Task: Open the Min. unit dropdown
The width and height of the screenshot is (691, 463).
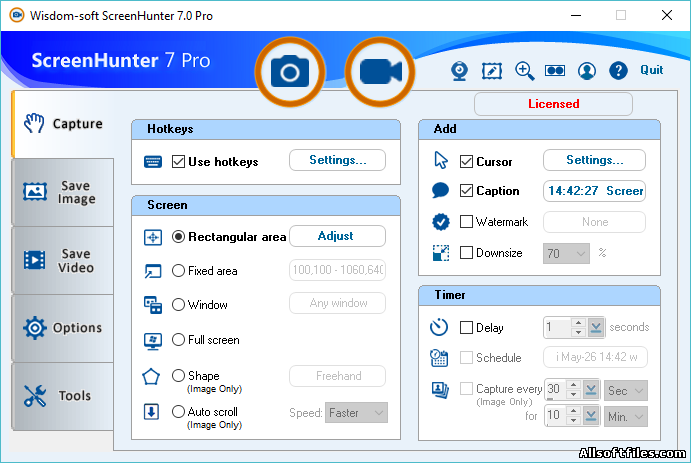Action: tap(626, 416)
